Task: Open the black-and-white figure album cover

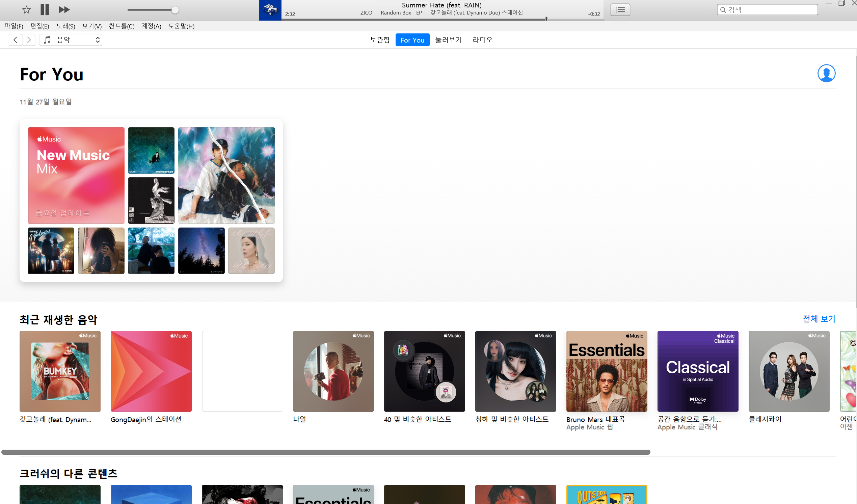Action: (x=151, y=200)
